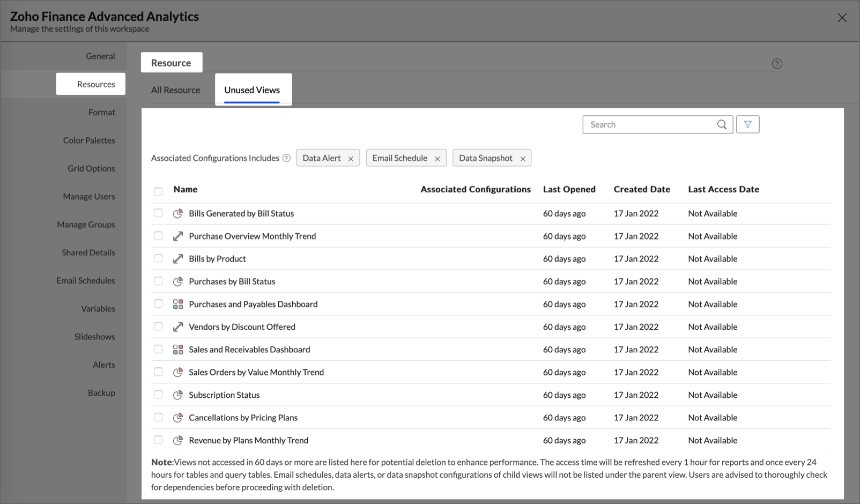Check Revenue by Plans Monthly Trend row

coord(158,440)
